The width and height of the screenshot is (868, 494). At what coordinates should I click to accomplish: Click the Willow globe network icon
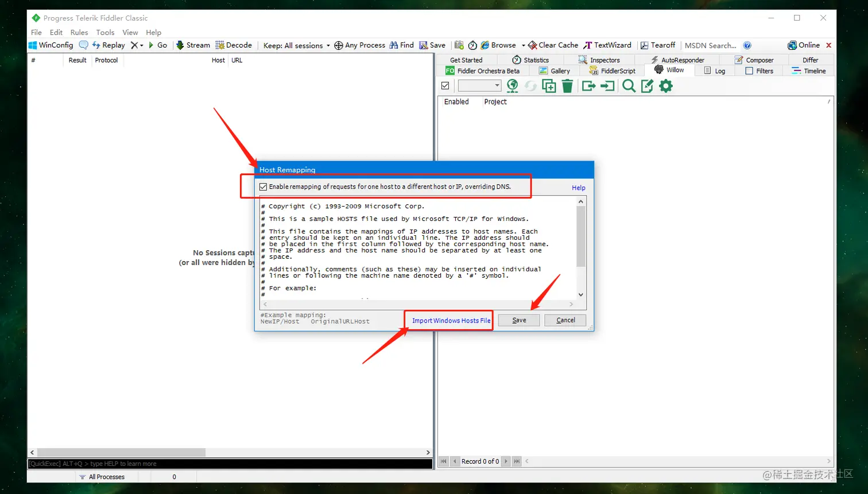[x=512, y=85]
